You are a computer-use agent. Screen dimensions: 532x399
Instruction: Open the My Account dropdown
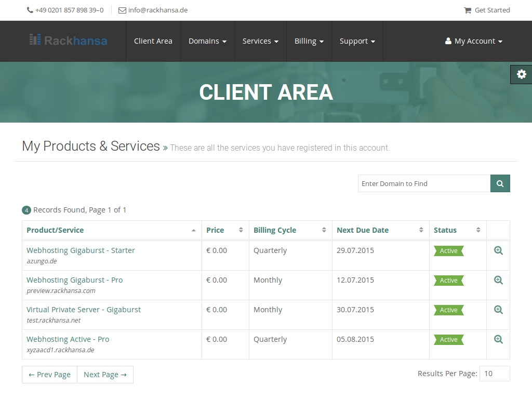pyautogui.click(x=474, y=41)
